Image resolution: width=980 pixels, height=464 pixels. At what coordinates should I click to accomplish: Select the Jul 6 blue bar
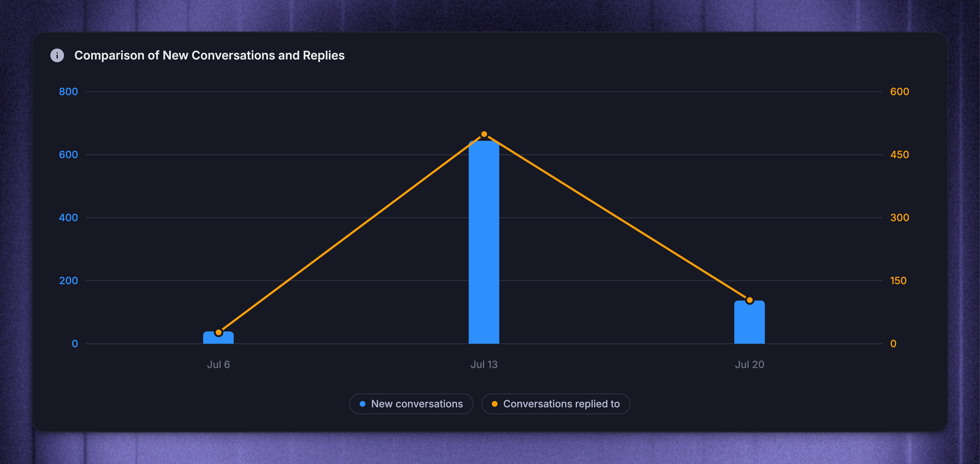pyautogui.click(x=218, y=338)
